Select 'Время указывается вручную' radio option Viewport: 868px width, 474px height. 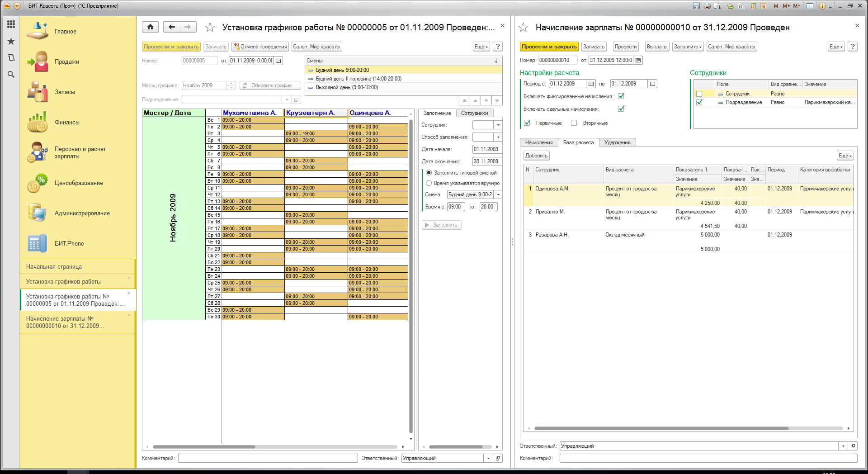pyautogui.click(x=429, y=183)
